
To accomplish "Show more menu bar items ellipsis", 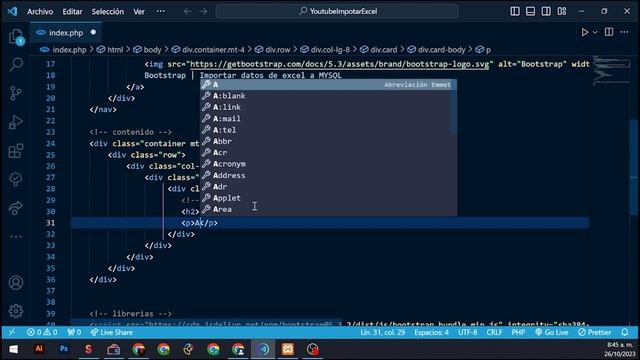I will point(161,11).
